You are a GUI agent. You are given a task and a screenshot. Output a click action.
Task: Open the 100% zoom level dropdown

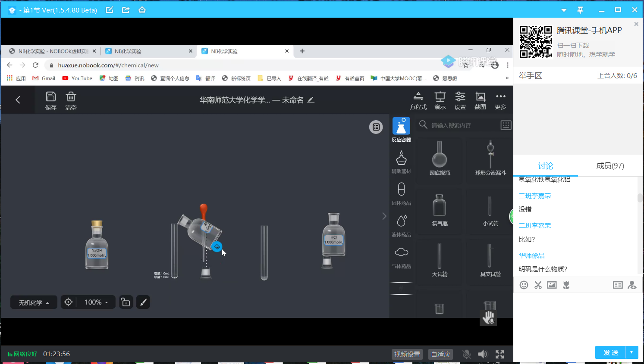pos(96,302)
